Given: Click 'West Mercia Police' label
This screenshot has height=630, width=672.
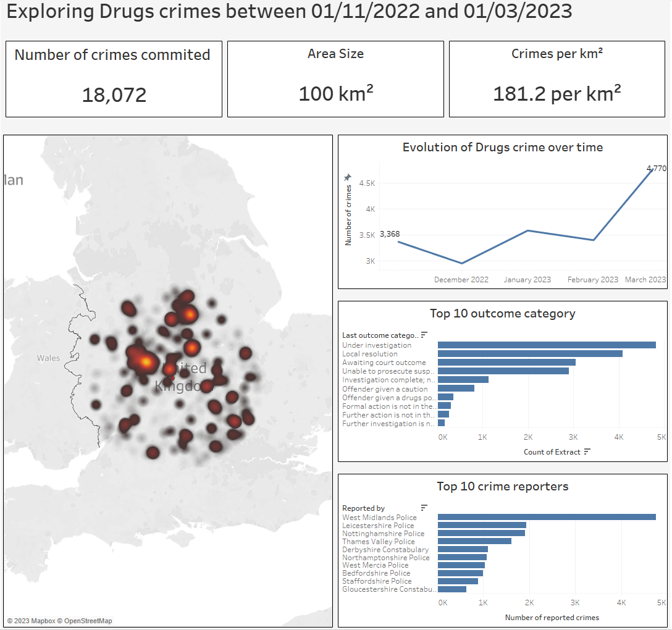Looking at the screenshot, I should coord(376,566).
